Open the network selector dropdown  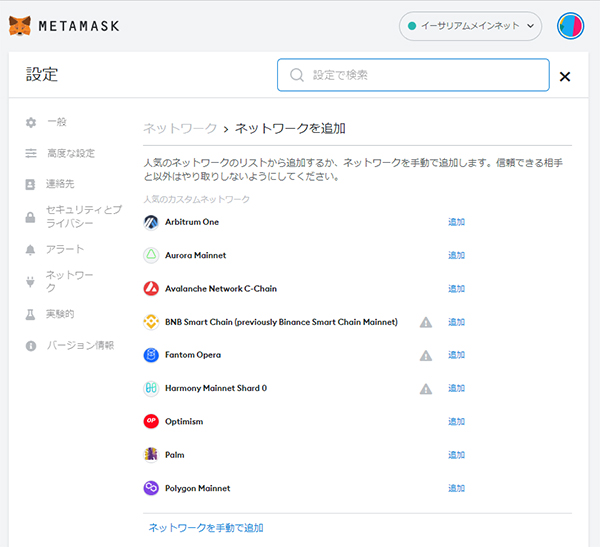pyautogui.click(x=470, y=26)
